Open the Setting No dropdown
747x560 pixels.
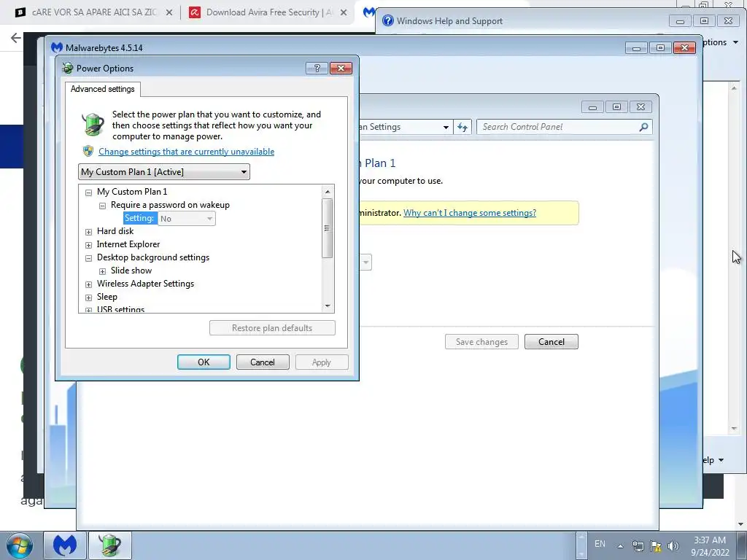pos(187,219)
